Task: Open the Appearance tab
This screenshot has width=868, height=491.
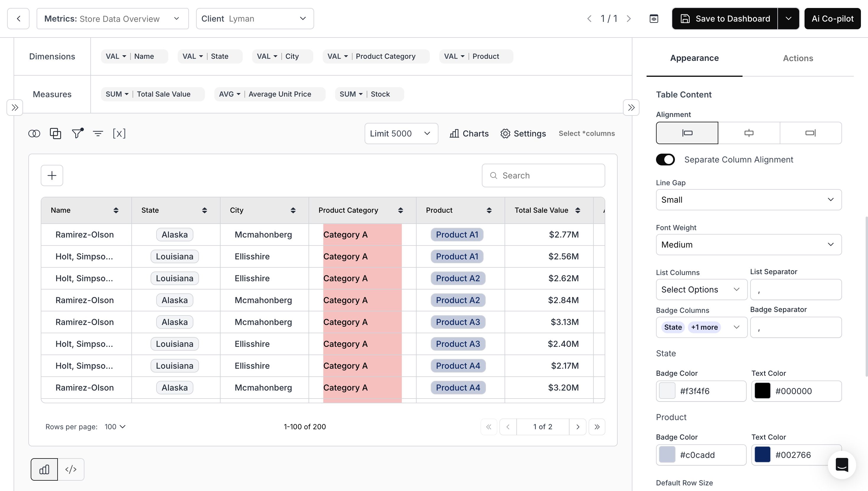Action: coord(694,58)
